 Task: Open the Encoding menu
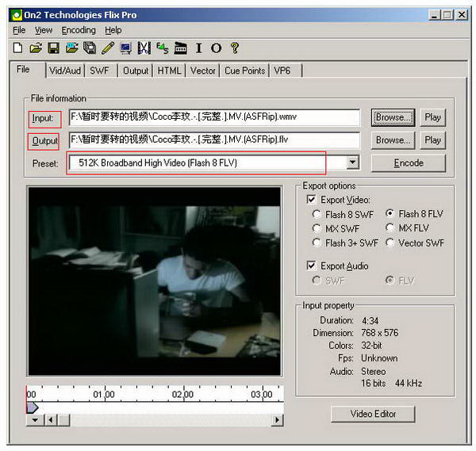[x=79, y=30]
